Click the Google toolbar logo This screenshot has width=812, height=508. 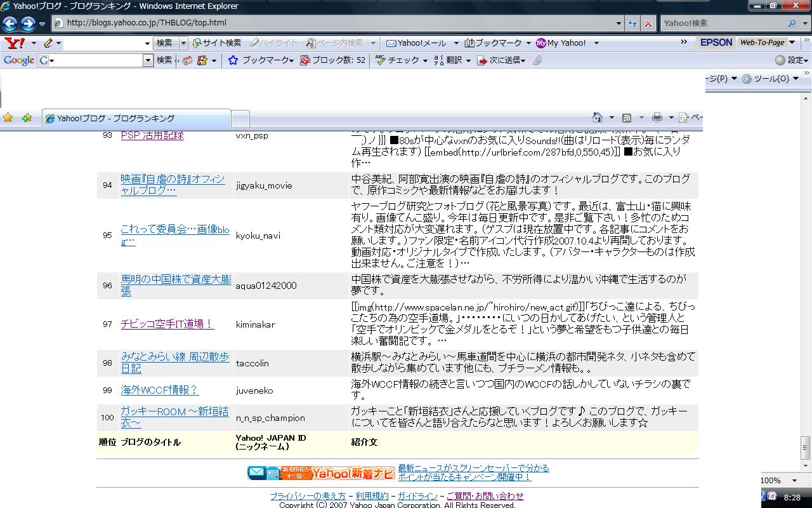[x=18, y=60]
